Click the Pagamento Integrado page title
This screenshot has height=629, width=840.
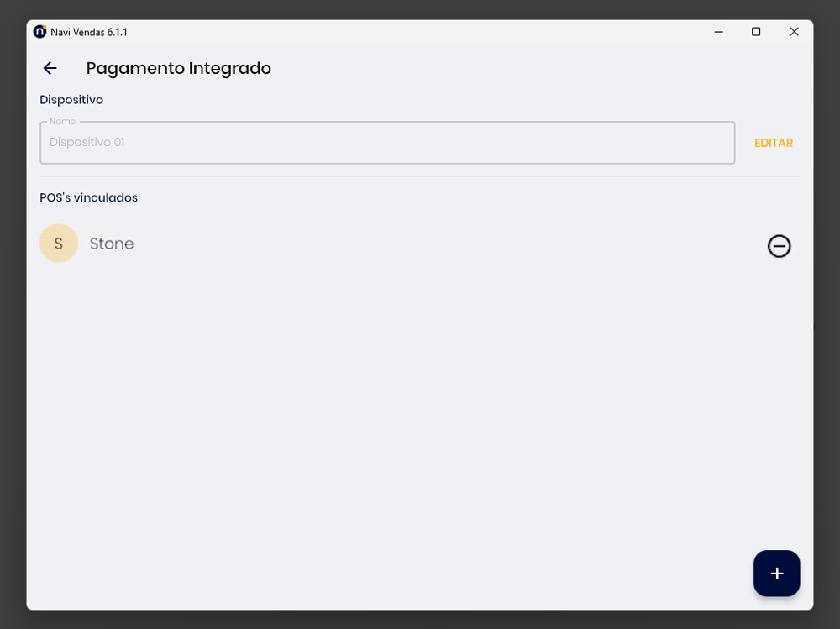[178, 68]
